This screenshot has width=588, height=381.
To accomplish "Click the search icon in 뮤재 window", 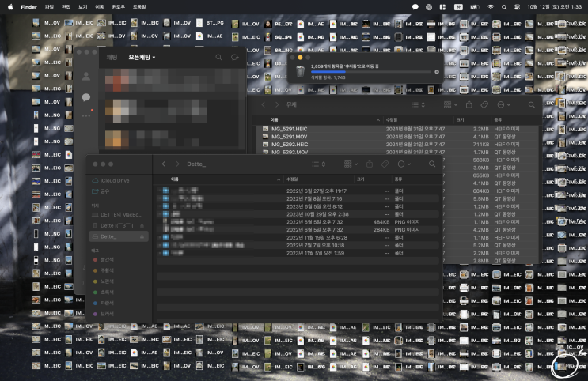I will point(531,104).
